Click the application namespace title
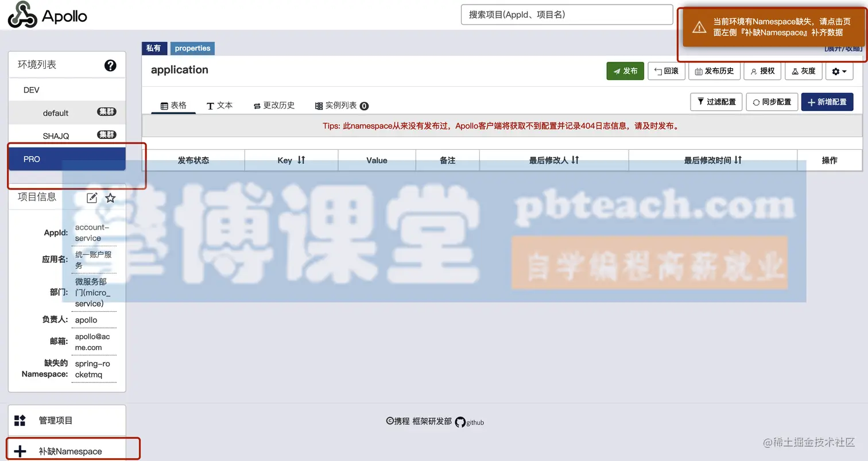868x461 pixels. [180, 70]
